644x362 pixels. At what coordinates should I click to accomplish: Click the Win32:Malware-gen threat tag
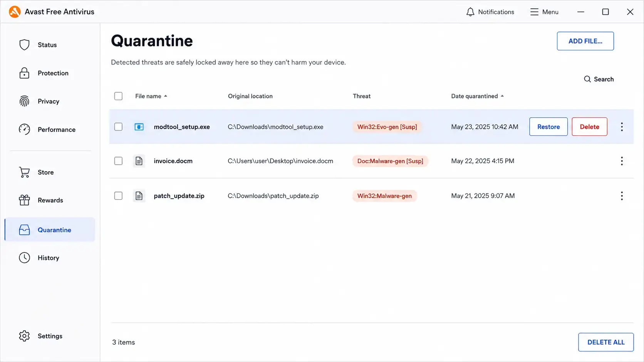coord(384,196)
